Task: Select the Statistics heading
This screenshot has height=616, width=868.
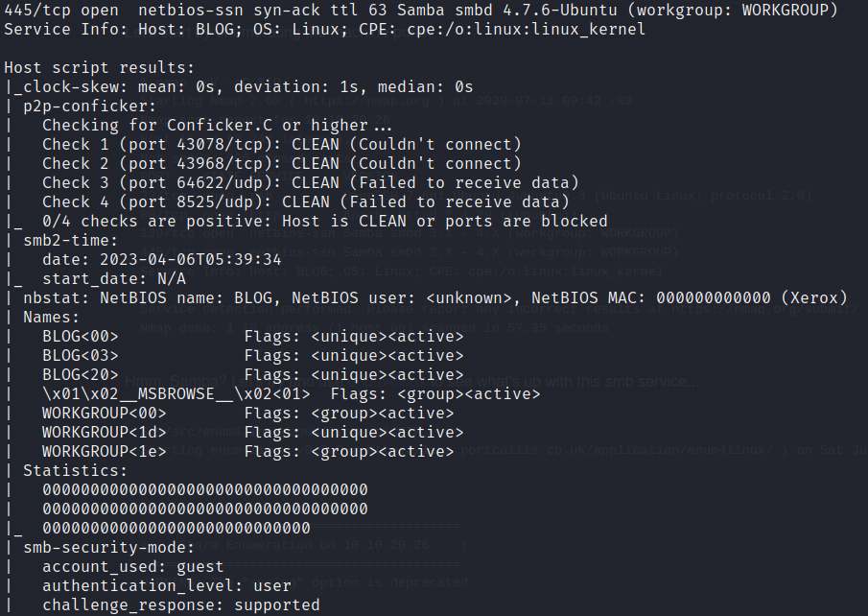Action: 75,470
